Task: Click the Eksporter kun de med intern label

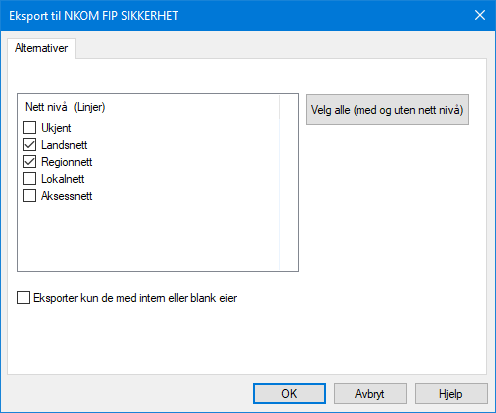Action: [x=135, y=298]
